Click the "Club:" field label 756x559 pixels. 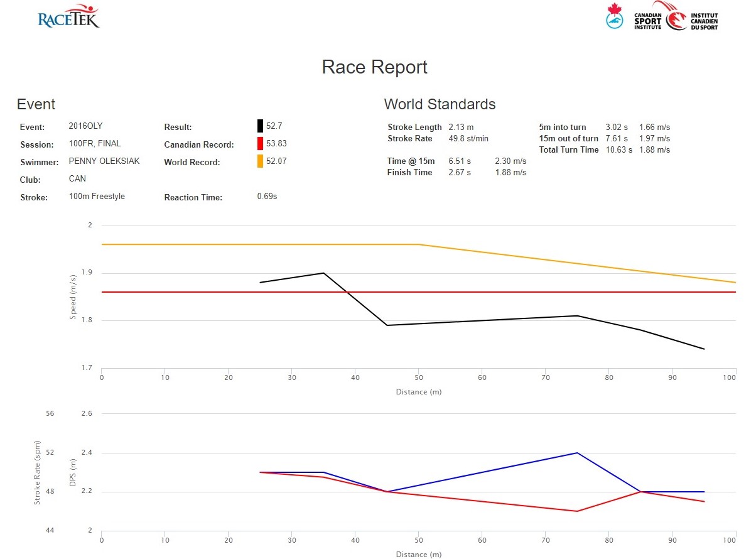coord(30,180)
